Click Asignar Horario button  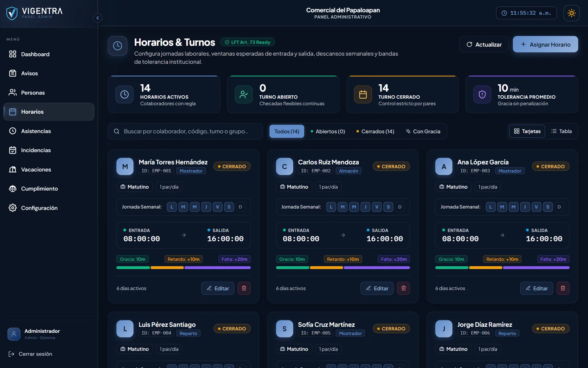pos(545,45)
